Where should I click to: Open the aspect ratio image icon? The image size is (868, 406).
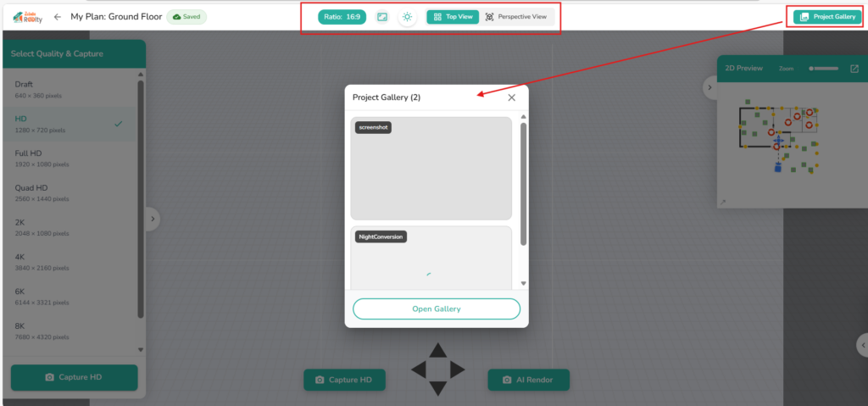click(382, 17)
